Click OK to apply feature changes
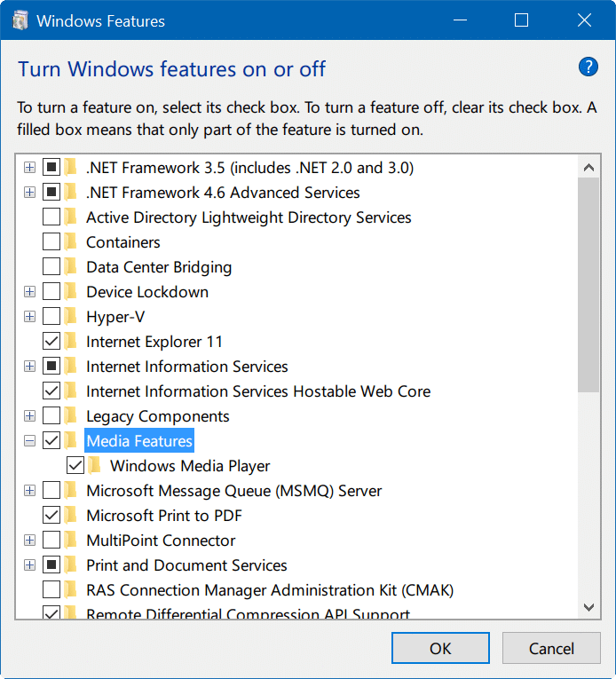 [x=440, y=648]
